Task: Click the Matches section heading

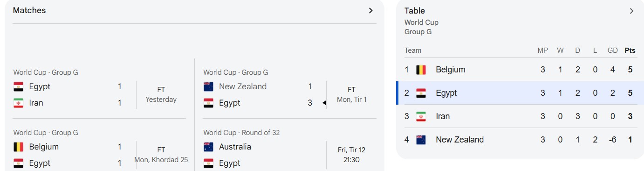Action: pos(29,10)
